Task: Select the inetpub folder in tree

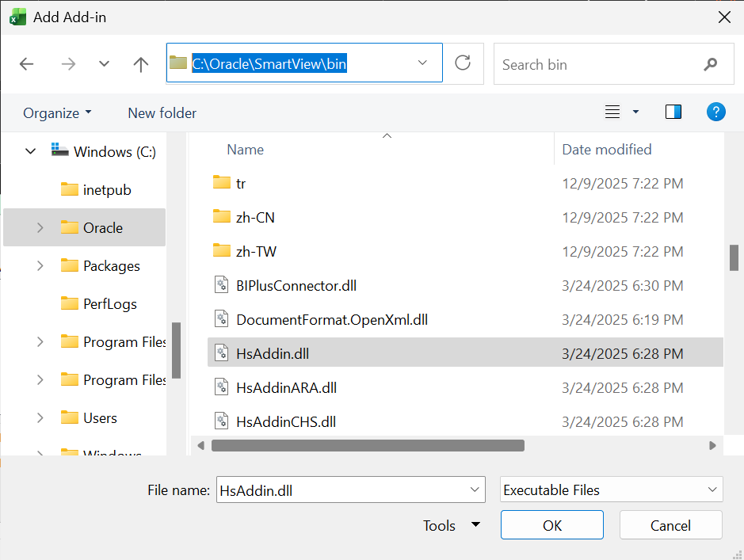Action: pos(96,189)
